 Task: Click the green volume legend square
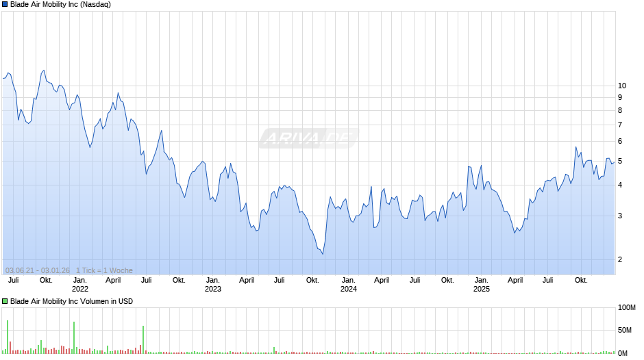(5, 301)
